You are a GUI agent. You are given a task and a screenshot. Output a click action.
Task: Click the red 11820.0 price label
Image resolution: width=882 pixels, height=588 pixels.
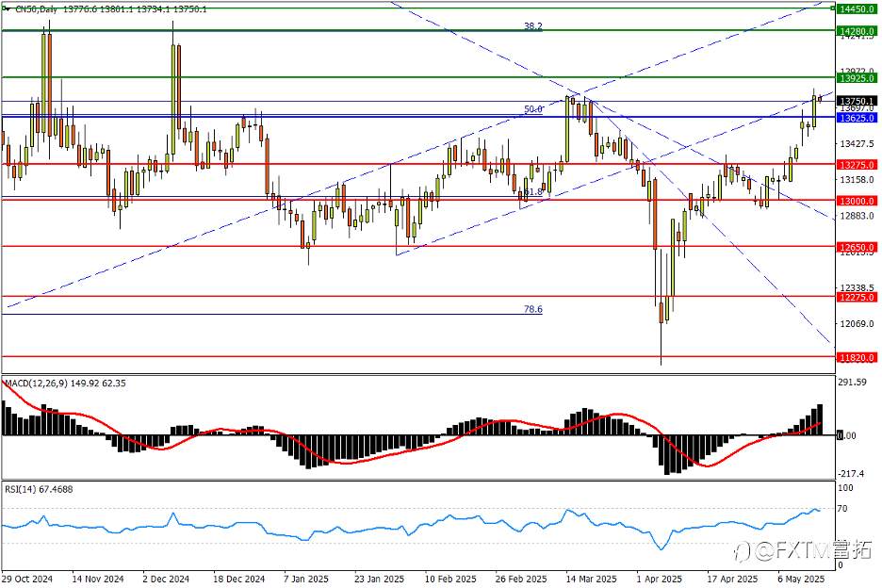coord(857,357)
